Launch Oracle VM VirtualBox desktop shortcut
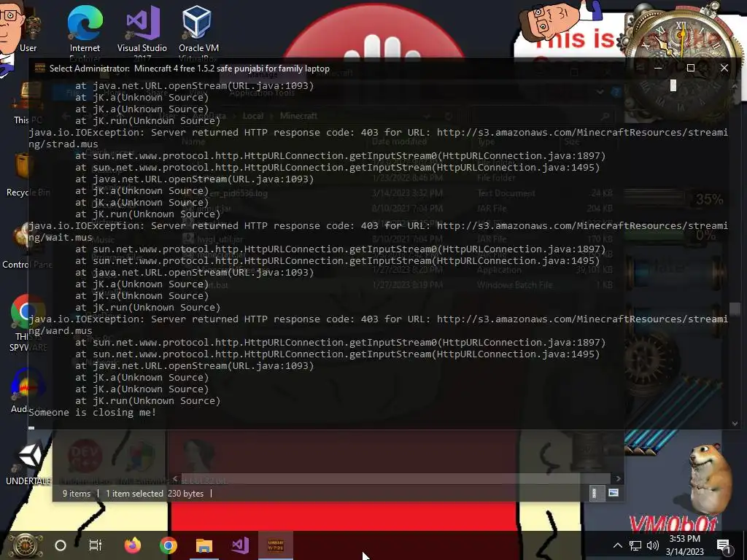The image size is (747, 560). pyautogui.click(x=198, y=31)
